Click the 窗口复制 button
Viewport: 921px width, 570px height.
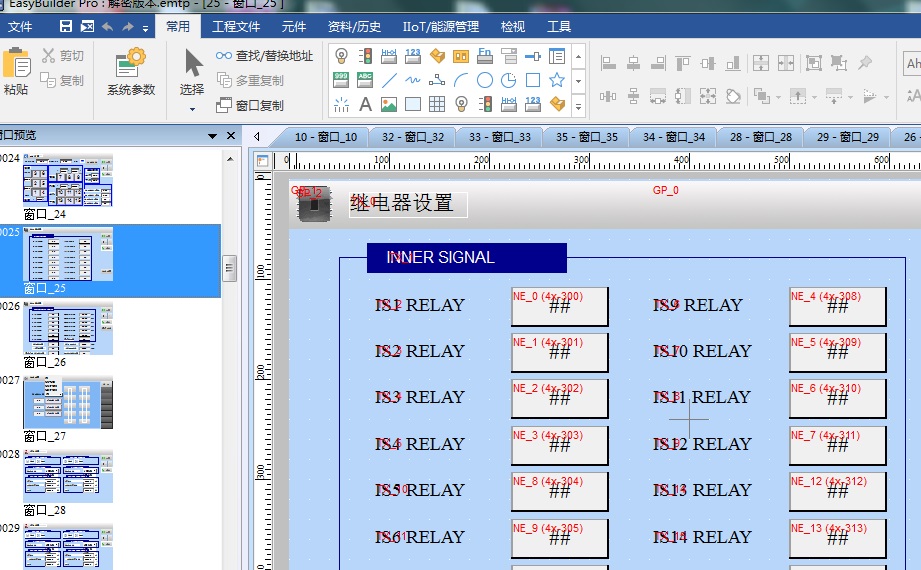click(x=250, y=105)
